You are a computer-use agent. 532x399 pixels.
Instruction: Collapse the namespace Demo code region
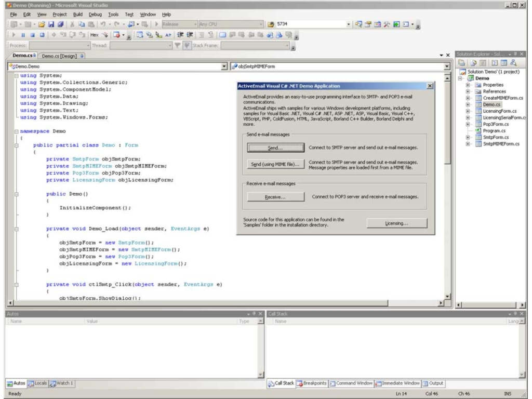pos(16,131)
